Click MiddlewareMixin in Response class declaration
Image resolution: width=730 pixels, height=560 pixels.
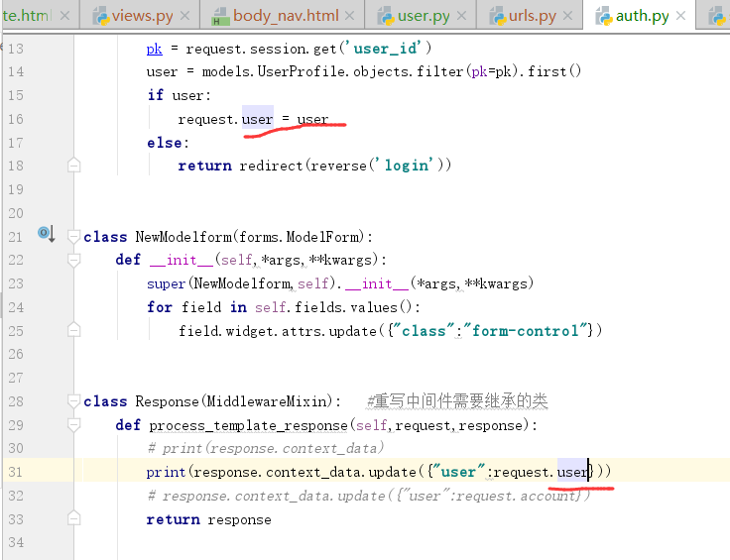coord(267,401)
